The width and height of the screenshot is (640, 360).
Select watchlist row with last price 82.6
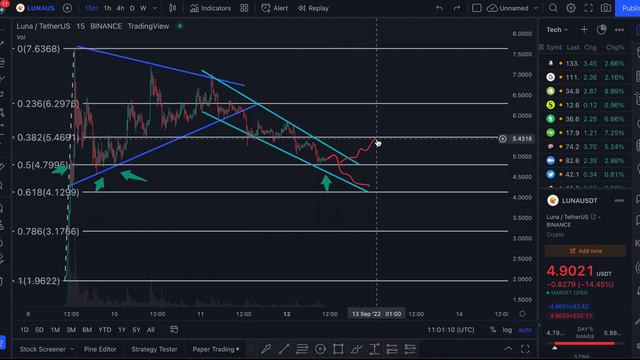pyautogui.click(x=585, y=161)
